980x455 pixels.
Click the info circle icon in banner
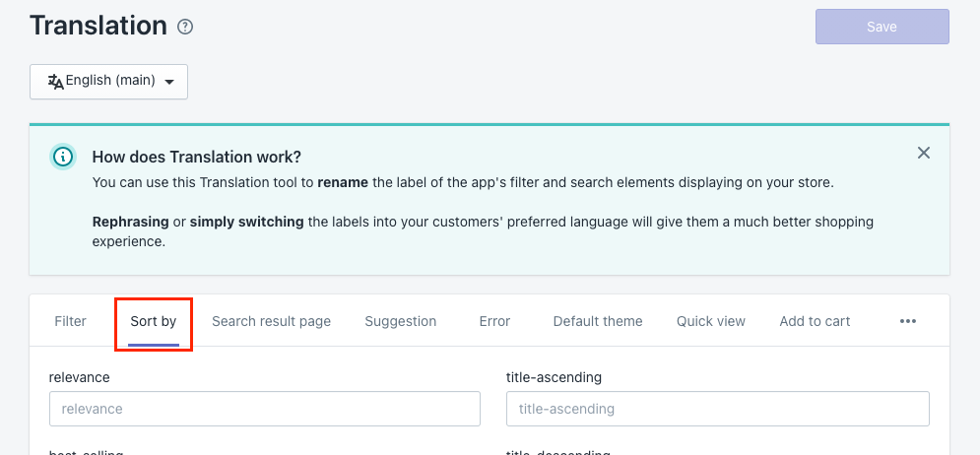coord(63,157)
